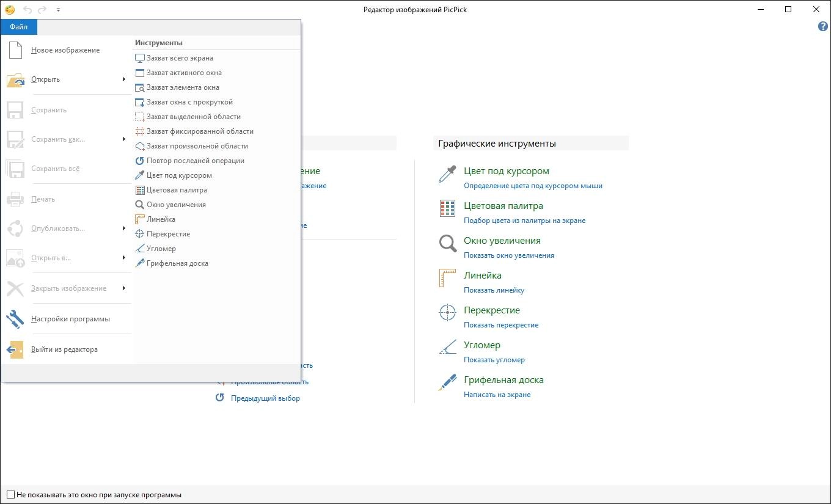Image resolution: width=831 pixels, height=504 pixels.
Task: Click the scrolling window capture icon
Action: coord(140,103)
